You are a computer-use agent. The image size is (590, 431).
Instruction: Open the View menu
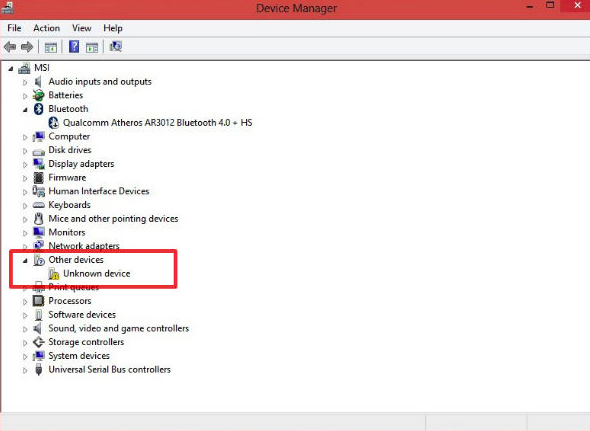point(82,28)
